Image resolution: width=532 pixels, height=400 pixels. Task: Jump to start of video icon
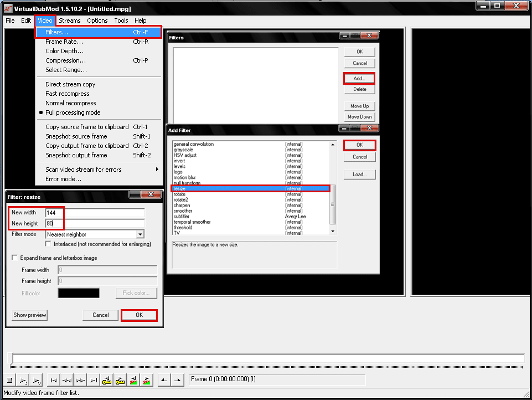(54, 381)
